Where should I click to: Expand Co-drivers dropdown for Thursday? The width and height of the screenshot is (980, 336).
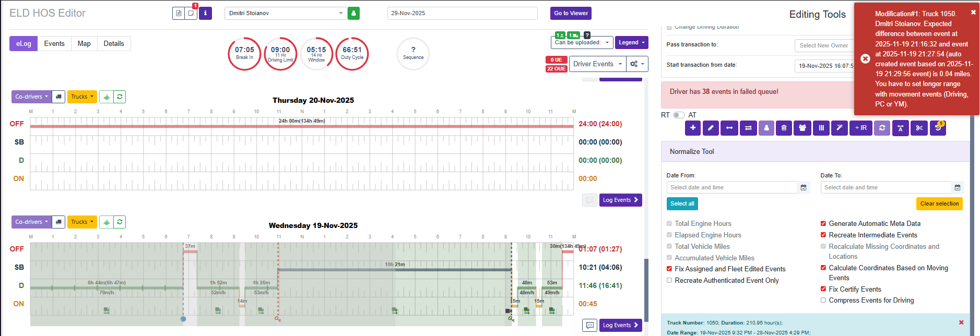pos(31,97)
